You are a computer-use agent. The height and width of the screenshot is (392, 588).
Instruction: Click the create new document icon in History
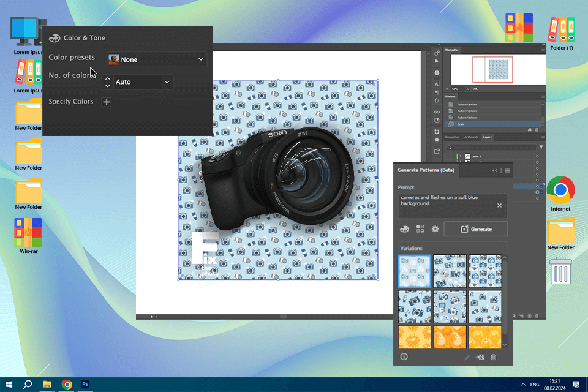click(529, 130)
